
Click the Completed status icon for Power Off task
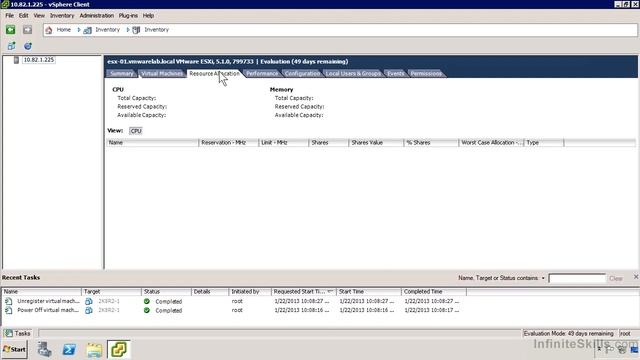coord(147,310)
